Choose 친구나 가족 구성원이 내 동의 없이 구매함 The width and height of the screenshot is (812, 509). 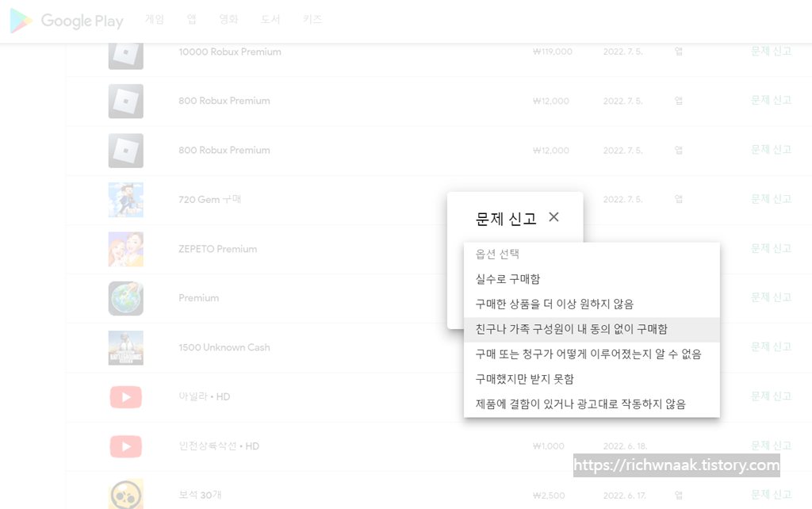pos(592,329)
